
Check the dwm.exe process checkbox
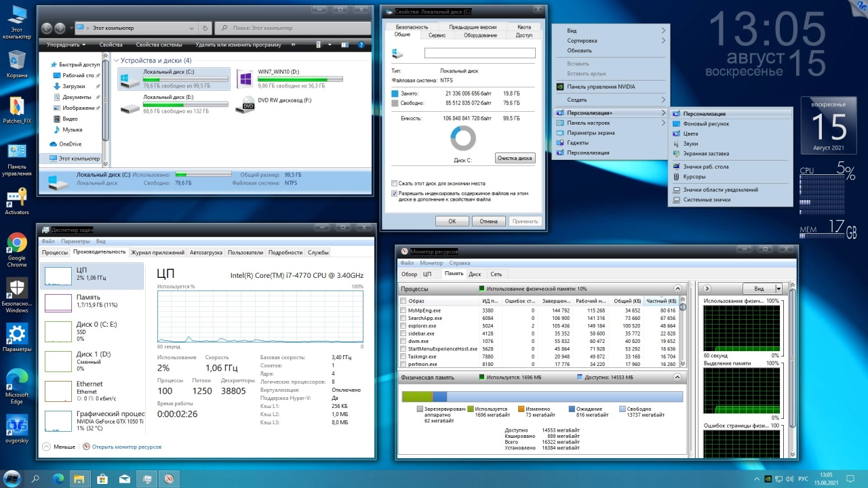pos(403,341)
